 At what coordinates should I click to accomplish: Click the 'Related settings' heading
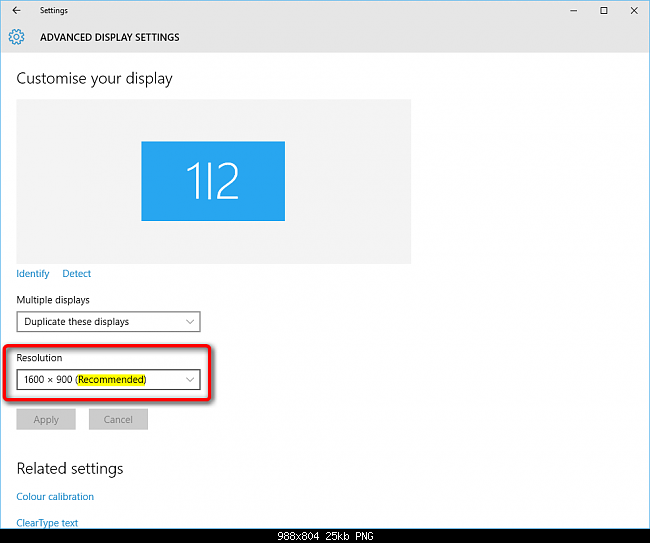70,469
